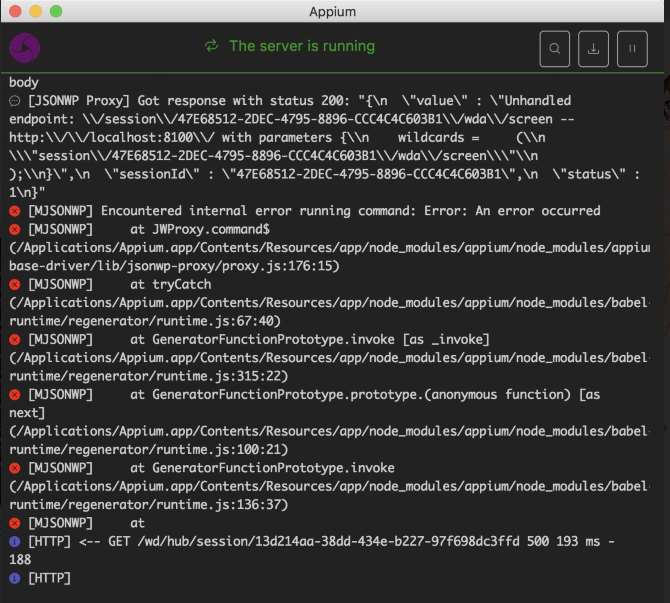Click the debug icon beside JSONWP Proxy line
This screenshot has width=670, height=603.
[x=15, y=101]
